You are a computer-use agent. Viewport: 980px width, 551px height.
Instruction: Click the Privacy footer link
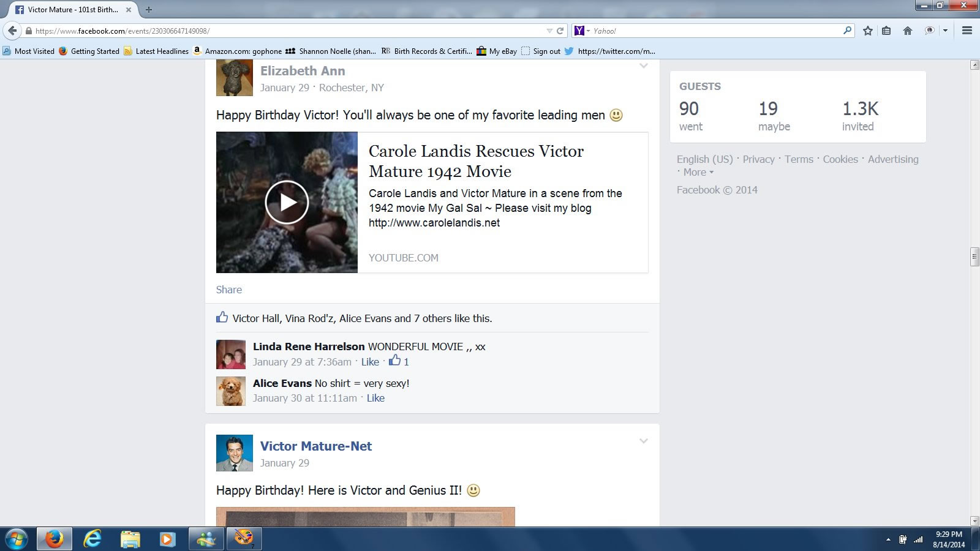pyautogui.click(x=759, y=159)
